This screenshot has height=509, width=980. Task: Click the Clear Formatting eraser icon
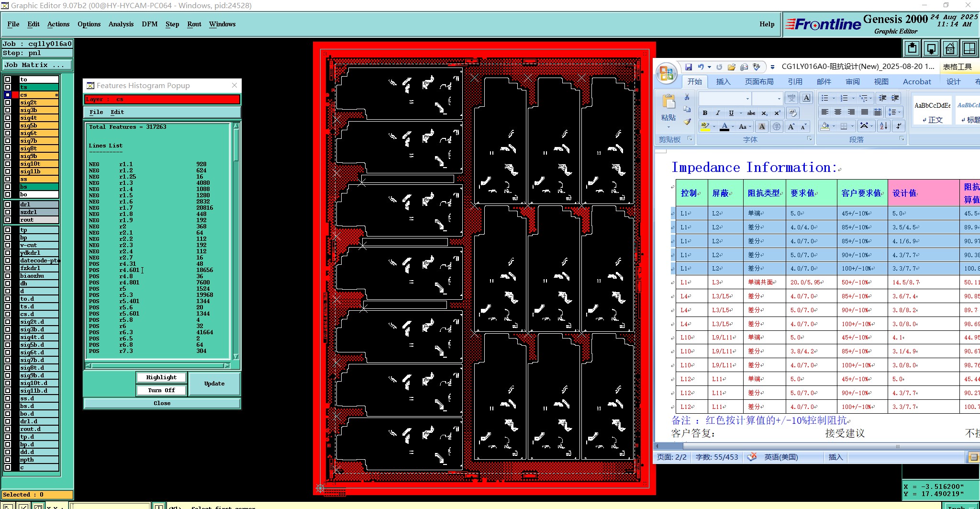[793, 113]
